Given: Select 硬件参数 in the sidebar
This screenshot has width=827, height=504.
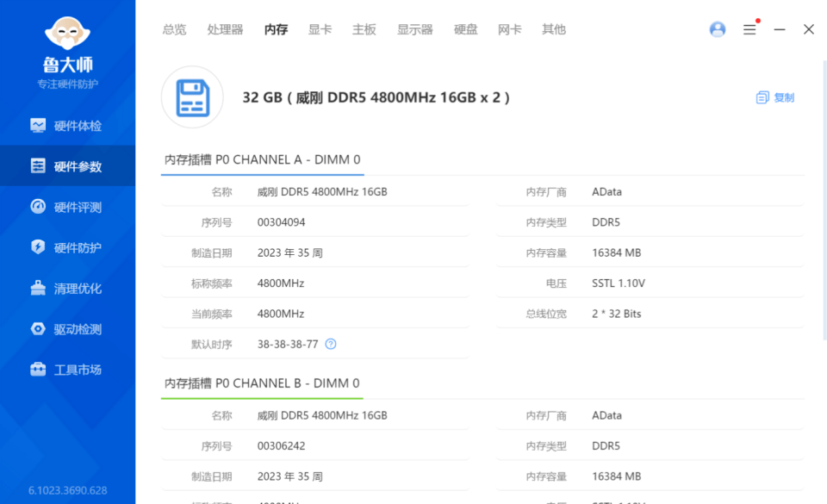Looking at the screenshot, I should click(x=67, y=165).
